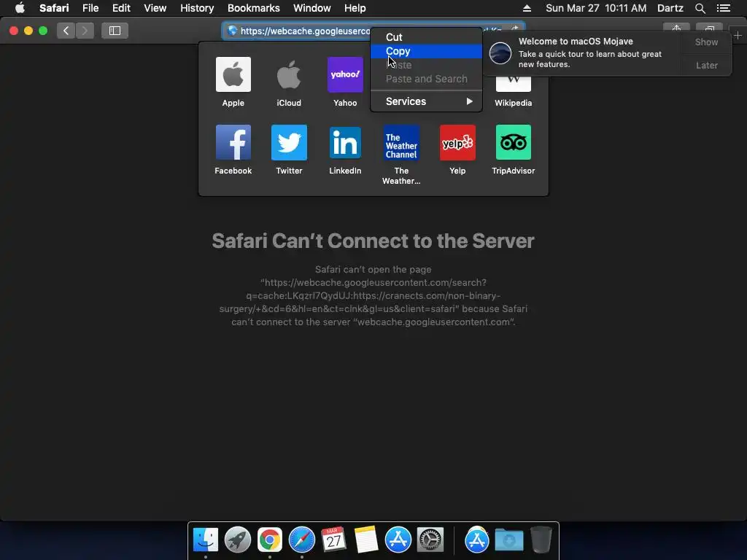The width and height of the screenshot is (747, 560).
Task: Open the File menu
Action: pos(90,8)
